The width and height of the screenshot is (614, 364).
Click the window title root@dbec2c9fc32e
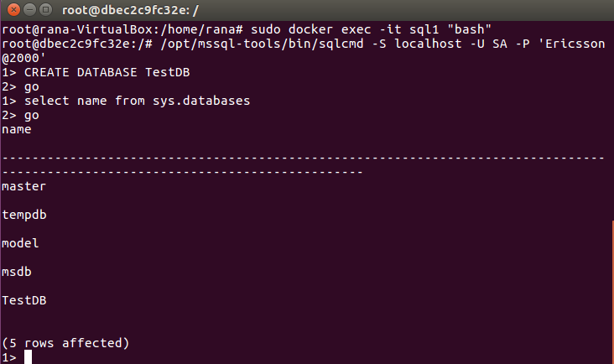(x=130, y=10)
